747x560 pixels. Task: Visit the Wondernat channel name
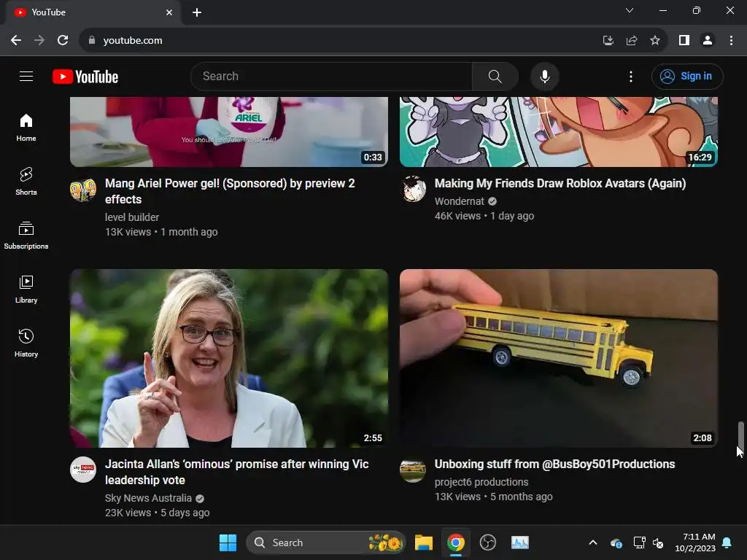pos(460,201)
